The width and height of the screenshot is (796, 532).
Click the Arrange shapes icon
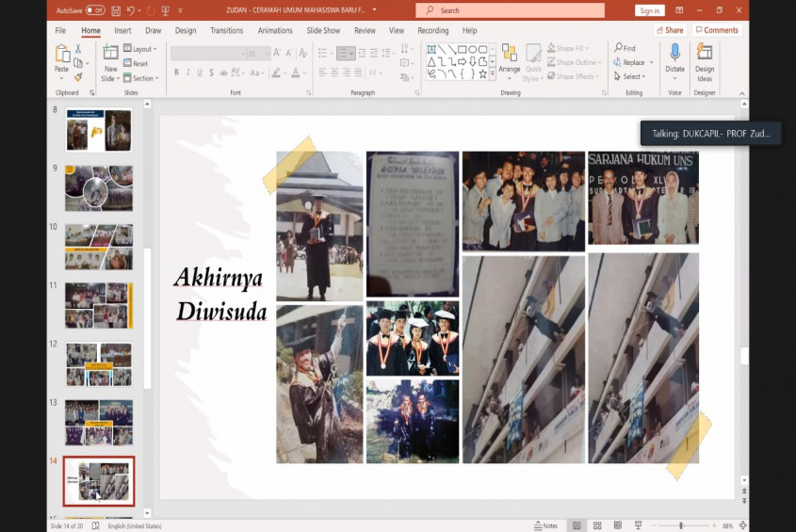pyautogui.click(x=509, y=58)
